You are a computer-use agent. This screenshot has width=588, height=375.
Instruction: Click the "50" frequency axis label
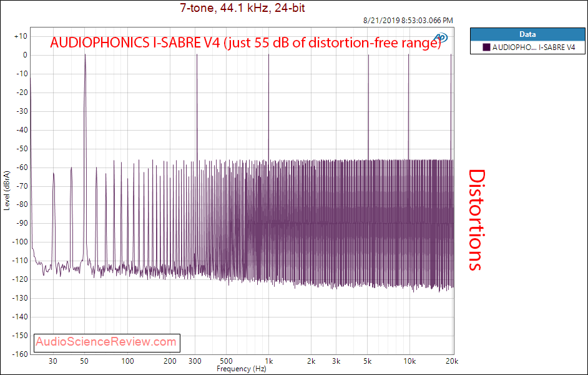[x=85, y=361]
